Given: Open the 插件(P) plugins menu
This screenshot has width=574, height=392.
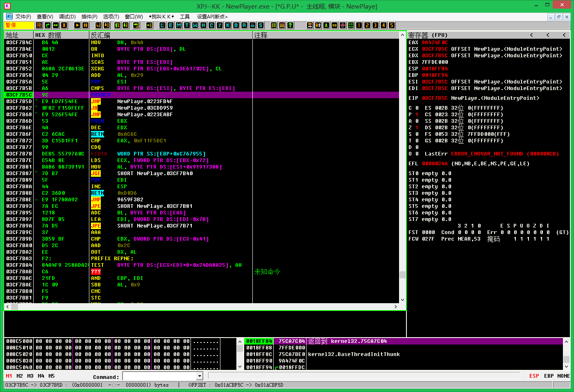Looking at the screenshot, I should pyautogui.click(x=89, y=17).
